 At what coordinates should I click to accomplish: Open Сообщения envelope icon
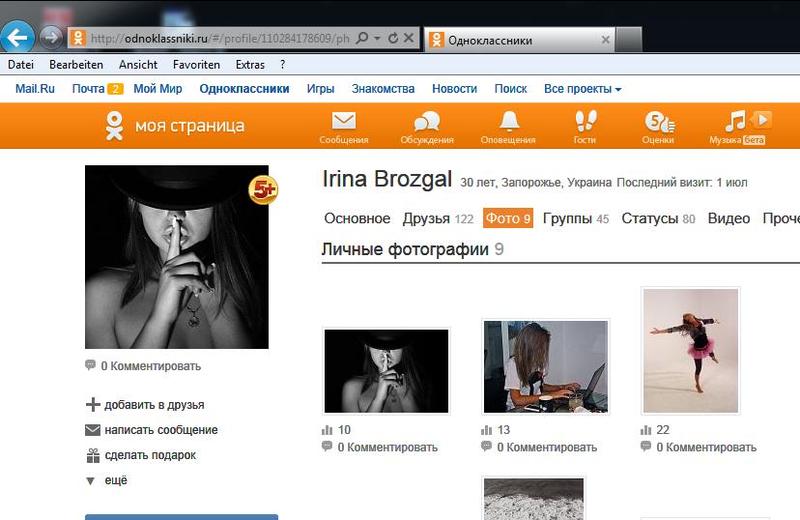(344, 121)
